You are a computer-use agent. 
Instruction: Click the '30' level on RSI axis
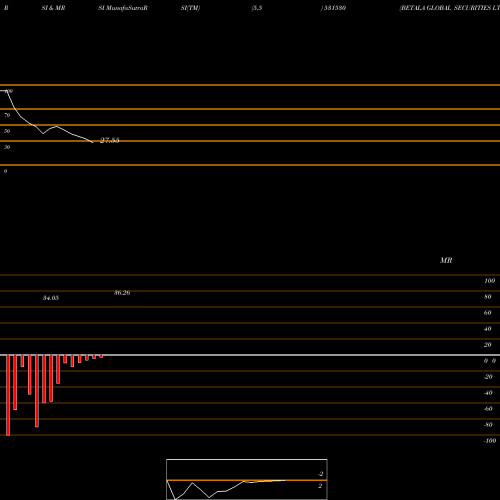pyautogui.click(x=7, y=147)
